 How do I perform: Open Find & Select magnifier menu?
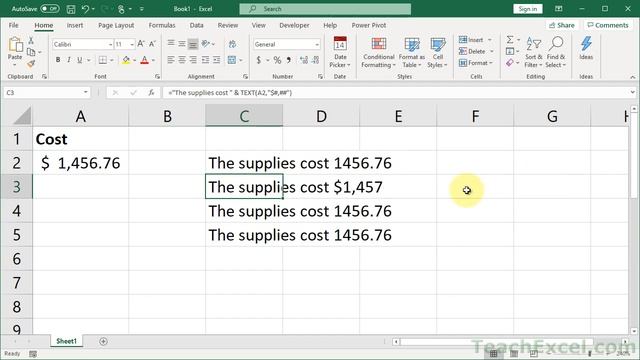(556, 52)
